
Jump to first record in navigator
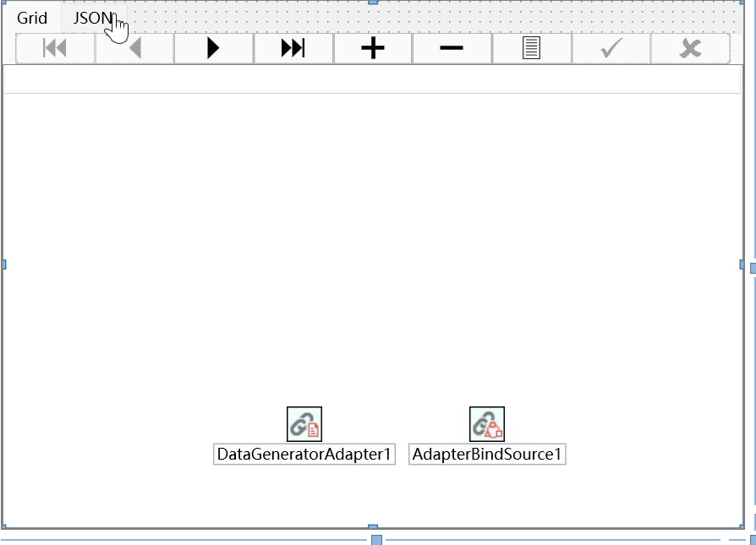[x=55, y=48]
